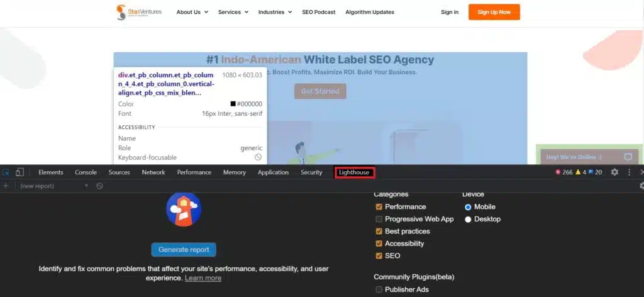Open the Application tab
Viewport: 644px width, 297px height.
point(273,172)
